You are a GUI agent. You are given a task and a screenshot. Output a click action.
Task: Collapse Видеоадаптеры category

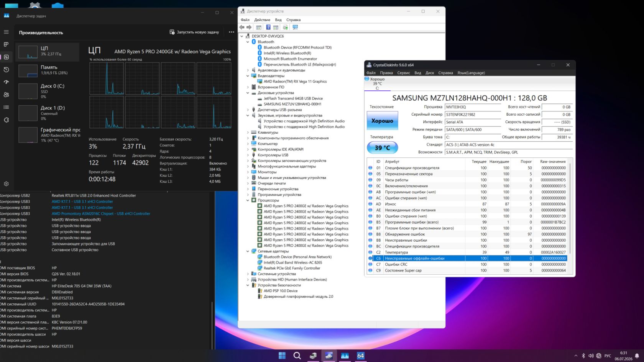248,76
